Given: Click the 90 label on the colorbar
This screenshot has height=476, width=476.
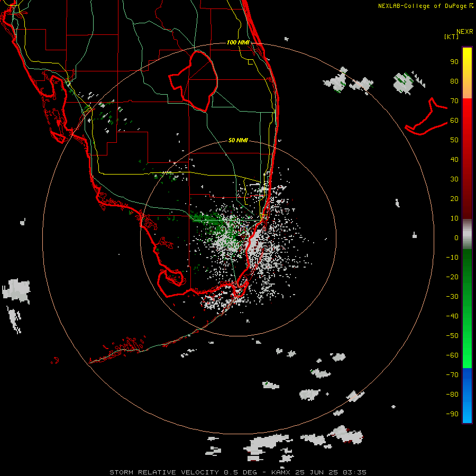Looking at the screenshot, I should (x=454, y=62).
